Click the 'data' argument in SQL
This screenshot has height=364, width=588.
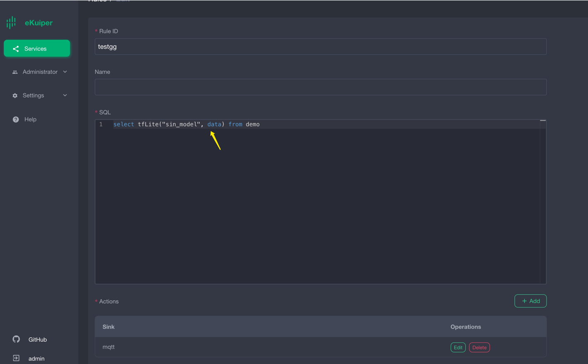click(x=214, y=124)
